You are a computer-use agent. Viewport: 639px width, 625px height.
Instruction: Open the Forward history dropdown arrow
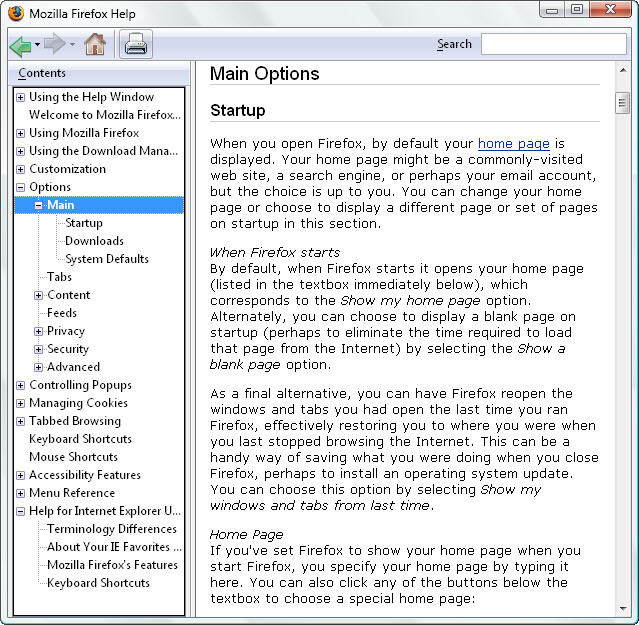(73, 44)
